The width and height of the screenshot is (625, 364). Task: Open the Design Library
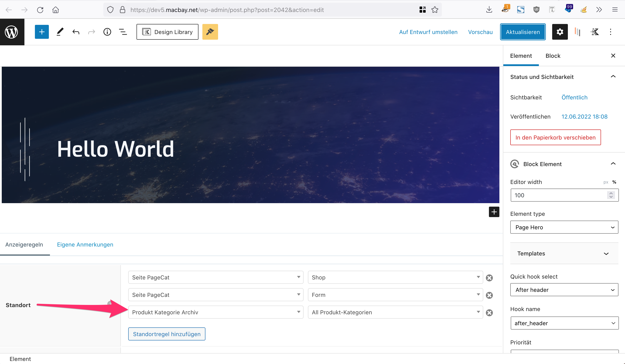167,32
